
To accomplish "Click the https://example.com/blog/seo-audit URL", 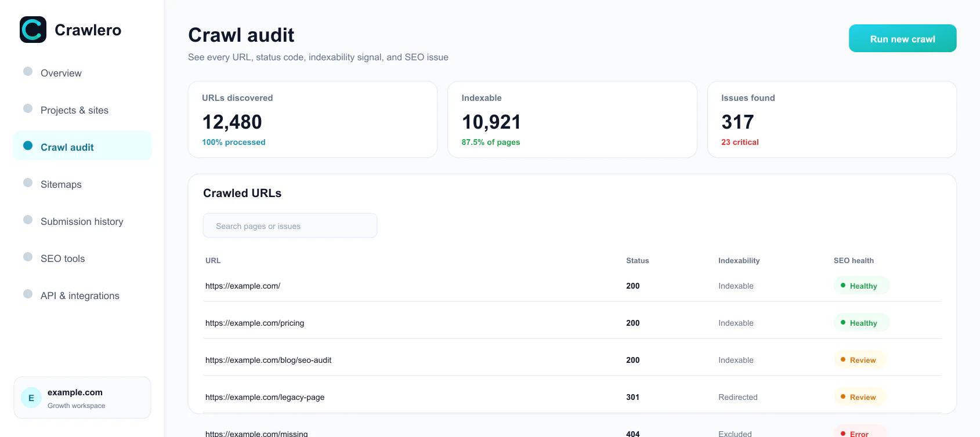I will click(x=268, y=360).
